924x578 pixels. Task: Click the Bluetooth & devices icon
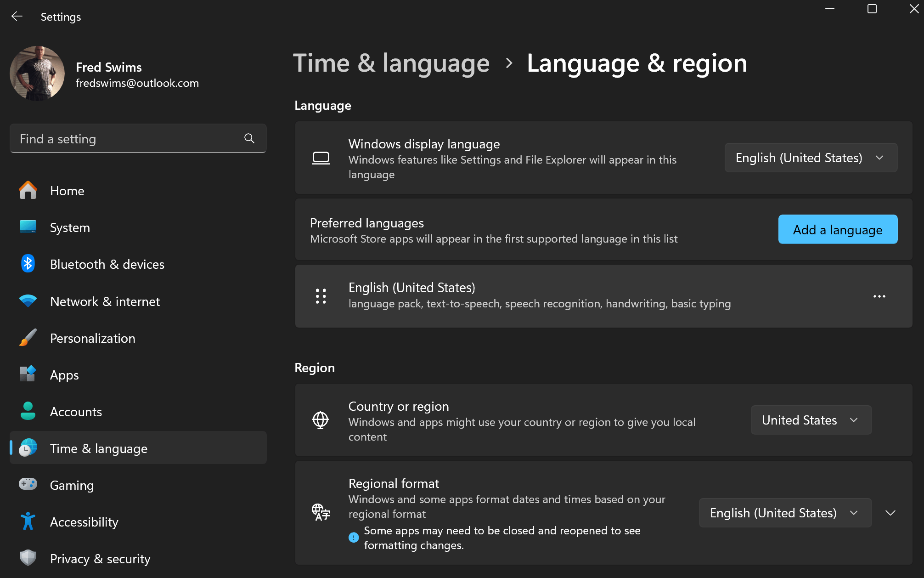28,264
